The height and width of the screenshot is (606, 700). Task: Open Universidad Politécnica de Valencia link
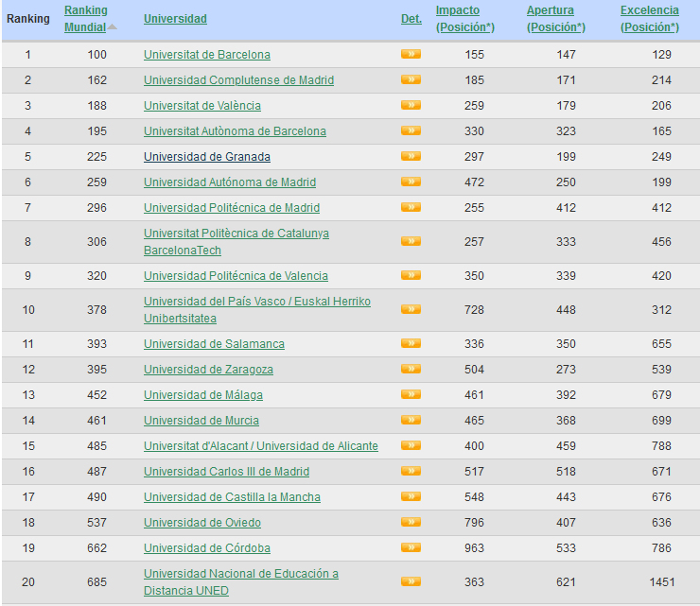click(x=236, y=275)
